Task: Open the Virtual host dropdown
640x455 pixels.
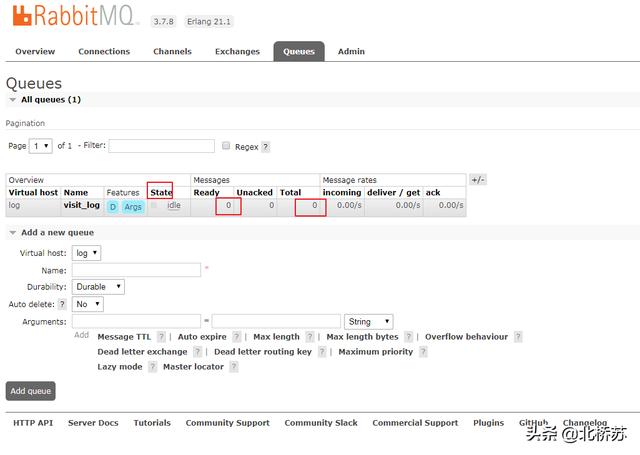Action: pyautogui.click(x=86, y=253)
